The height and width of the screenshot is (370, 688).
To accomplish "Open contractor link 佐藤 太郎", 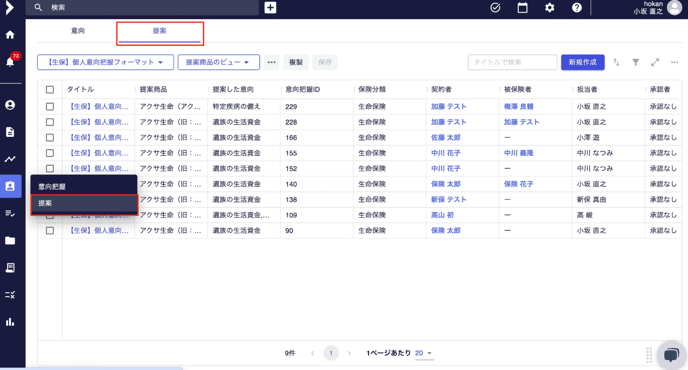I will tap(445, 138).
